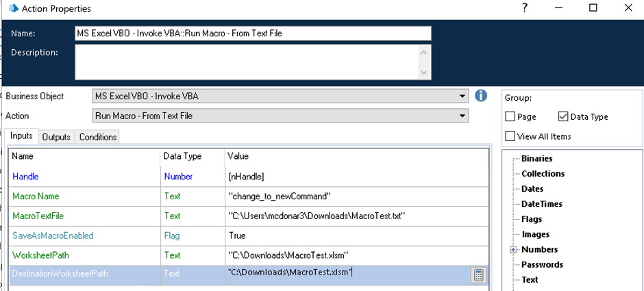
Task: Switch to the Outputs tab
Action: [56, 137]
